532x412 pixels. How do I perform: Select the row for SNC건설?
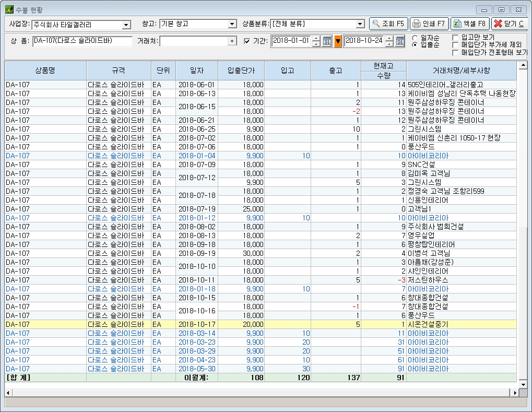coord(261,164)
